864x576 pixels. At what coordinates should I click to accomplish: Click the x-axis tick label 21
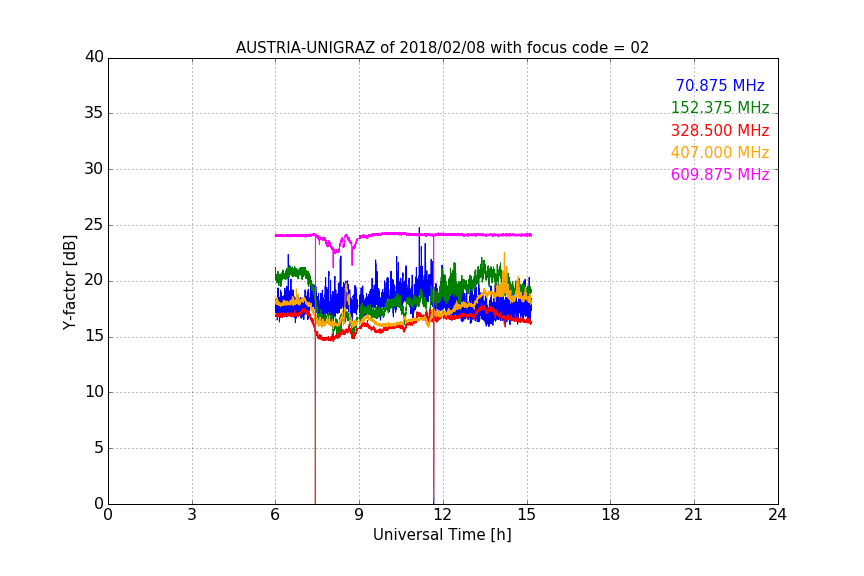point(694,515)
